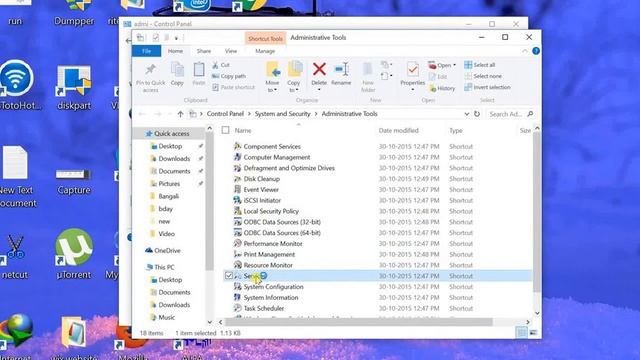The image size is (640, 360).
Task: Click the Performance Monitor icon
Action: coord(237,243)
